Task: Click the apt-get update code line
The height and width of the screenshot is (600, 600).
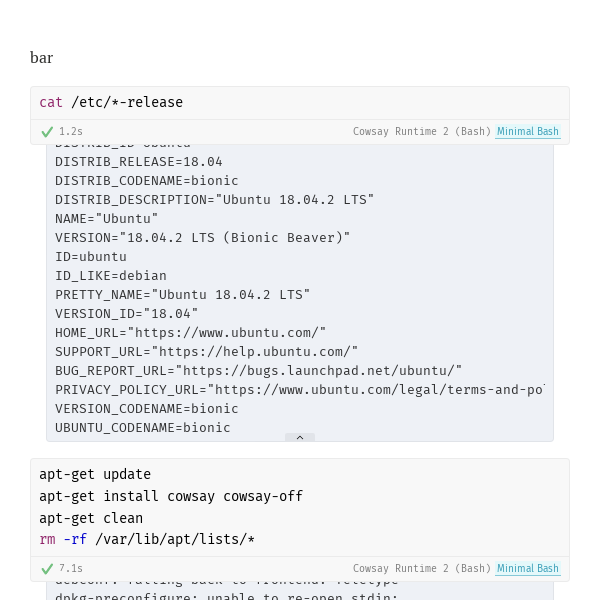Action: click(95, 474)
